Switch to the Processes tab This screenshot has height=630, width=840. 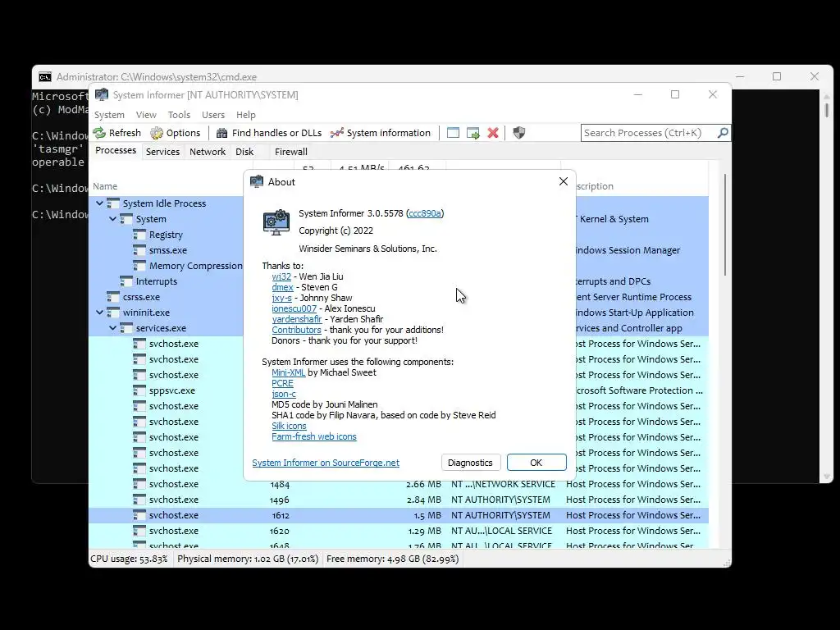click(x=116, y=151)
